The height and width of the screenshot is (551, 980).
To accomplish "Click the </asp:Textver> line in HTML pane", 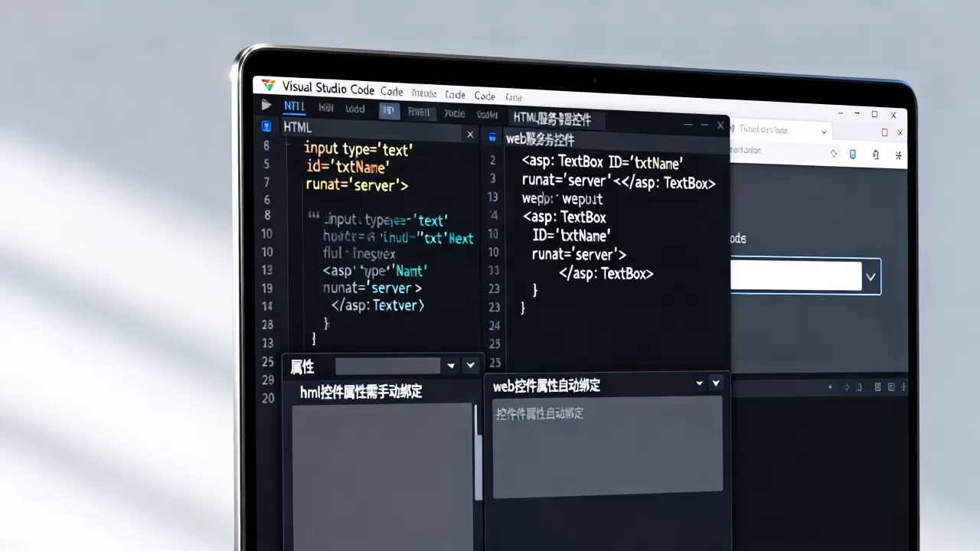I will [377, 305].
